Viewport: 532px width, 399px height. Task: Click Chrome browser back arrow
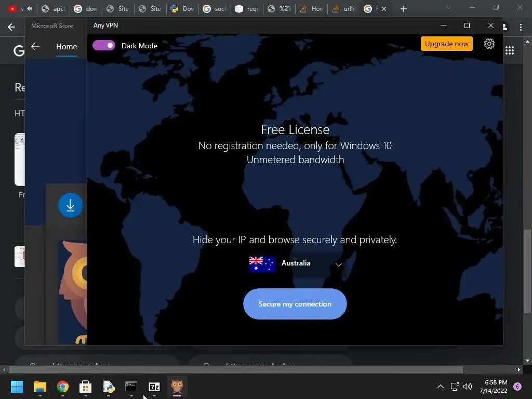click(11, 27)
